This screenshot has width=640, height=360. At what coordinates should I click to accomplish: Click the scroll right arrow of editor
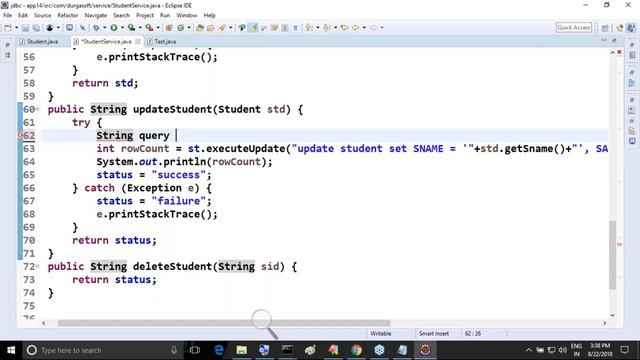(x=604, y=323)
